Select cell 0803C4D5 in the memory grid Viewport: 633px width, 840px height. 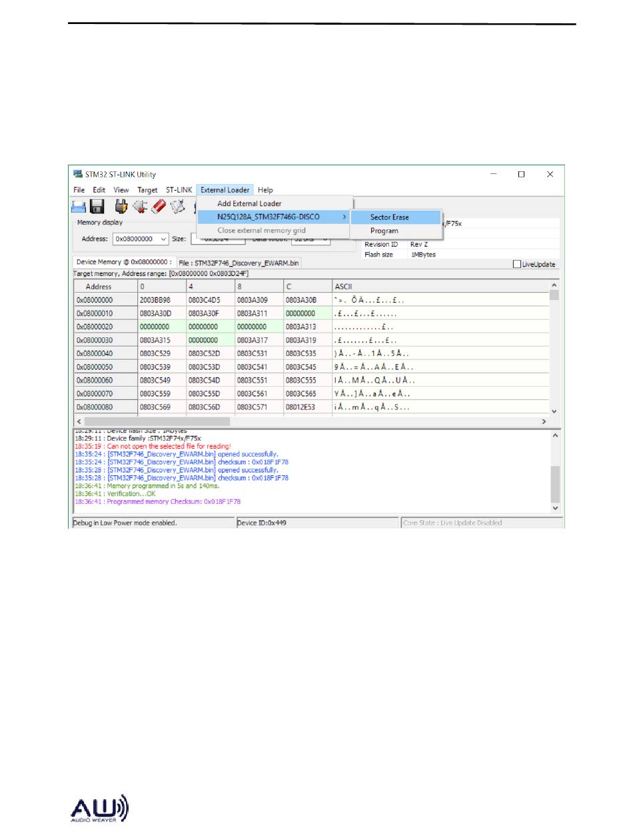pos(210,300)
